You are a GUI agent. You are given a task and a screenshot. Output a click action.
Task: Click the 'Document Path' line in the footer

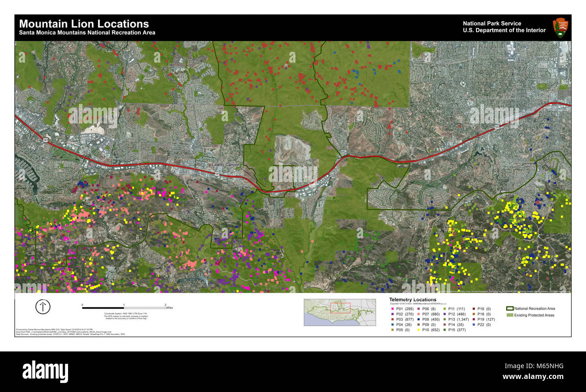[x=64, y=332]
